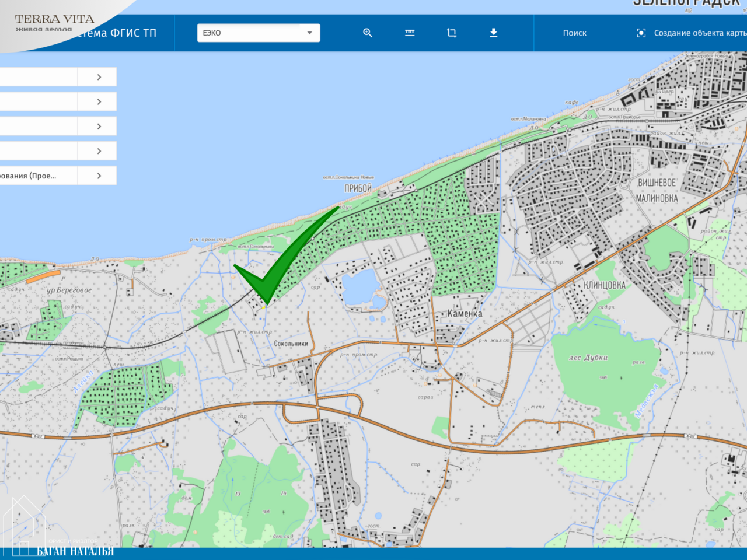This screenshot has width=747, height=560.
Task: Click the Сокольники settlement label
Action: click(x=291, y=344)
